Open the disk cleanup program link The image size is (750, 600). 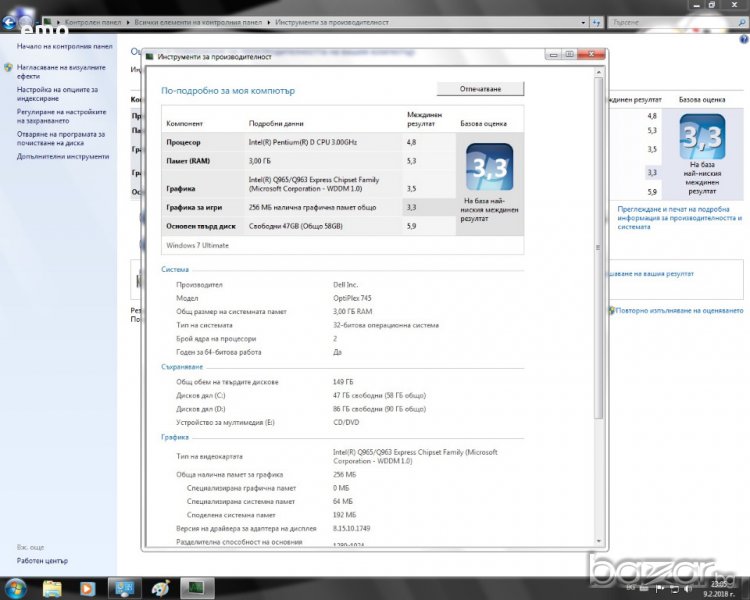(x=61, y=139)
